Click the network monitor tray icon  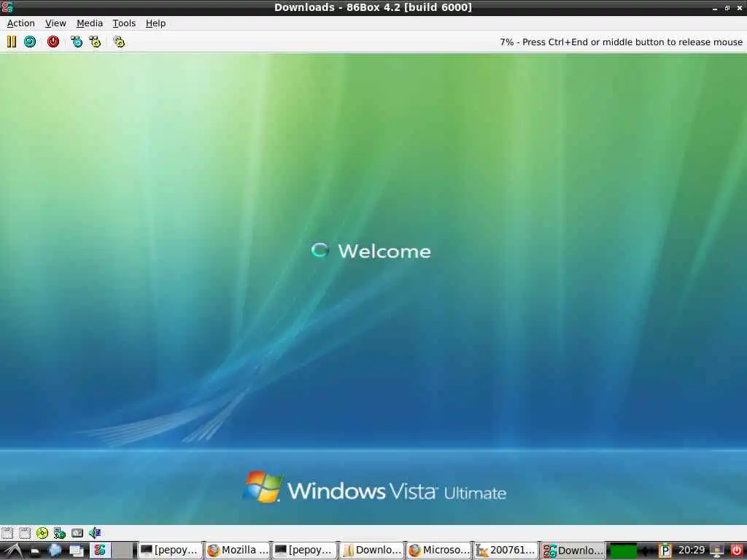click(x=717, y=551)
